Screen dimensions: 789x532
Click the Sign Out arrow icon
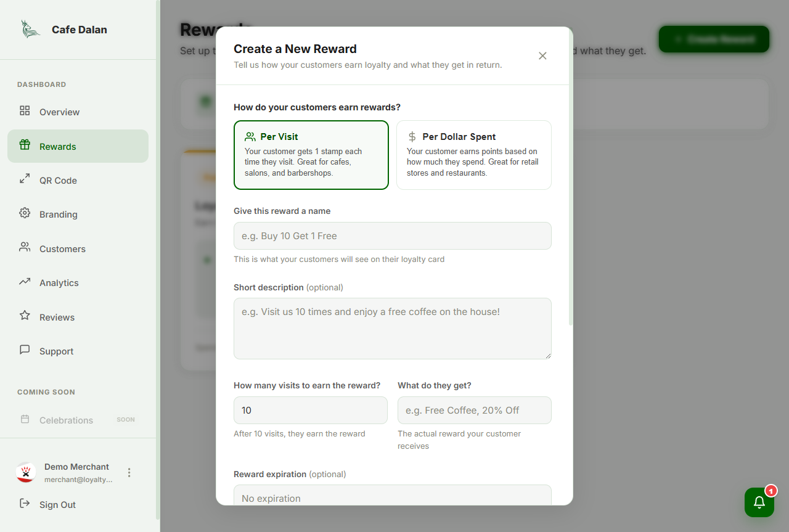click(25, 504)
